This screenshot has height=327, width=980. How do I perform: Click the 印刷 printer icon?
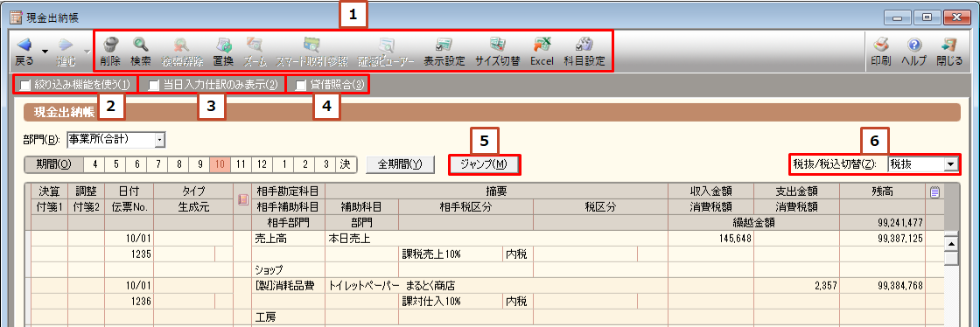[880, 51]
